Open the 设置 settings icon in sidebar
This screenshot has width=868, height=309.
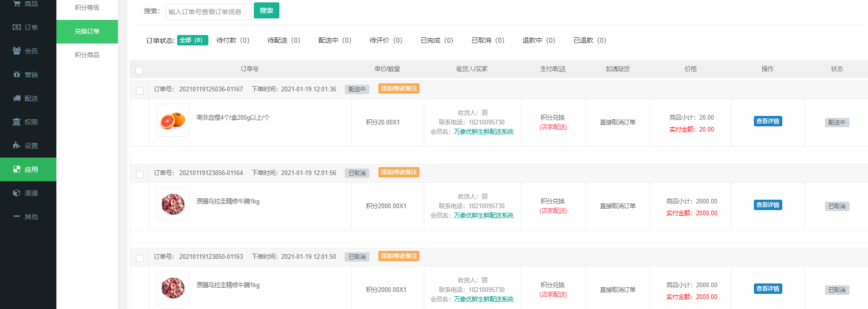(x=17, y=145)
